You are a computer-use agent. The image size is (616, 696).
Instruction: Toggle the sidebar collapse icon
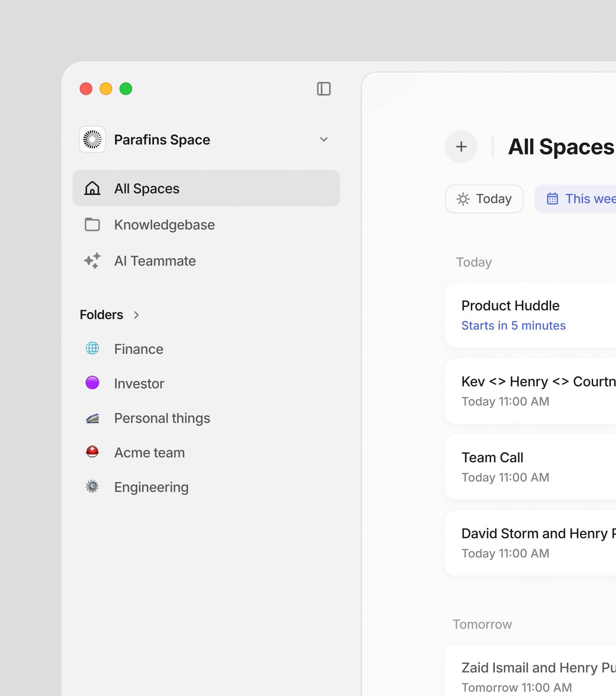click(323, 89)
